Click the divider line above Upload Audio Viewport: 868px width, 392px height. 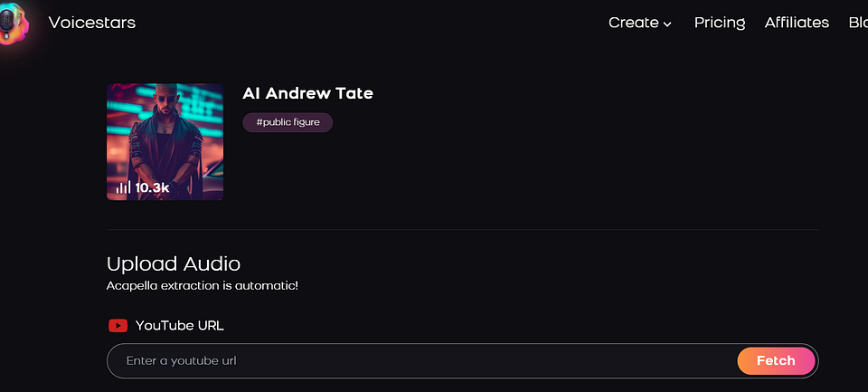(x=463, y=230)
